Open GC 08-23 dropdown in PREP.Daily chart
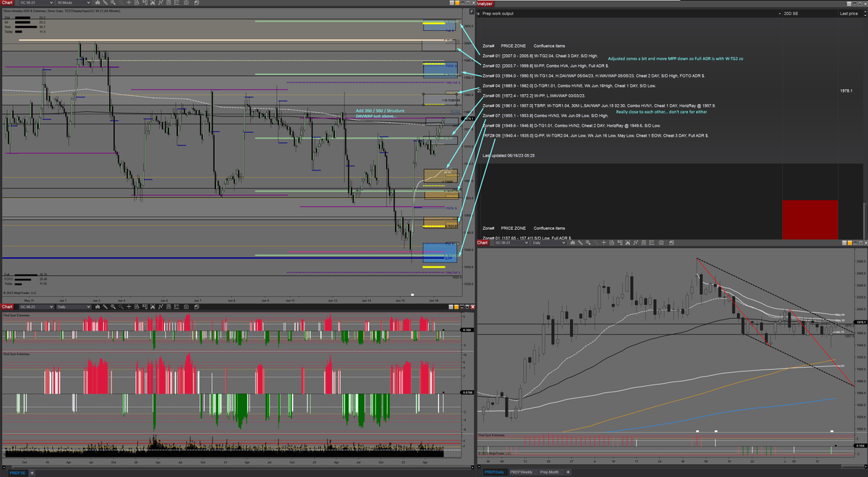This screenshot has height=477, width=868. point(511,243)
